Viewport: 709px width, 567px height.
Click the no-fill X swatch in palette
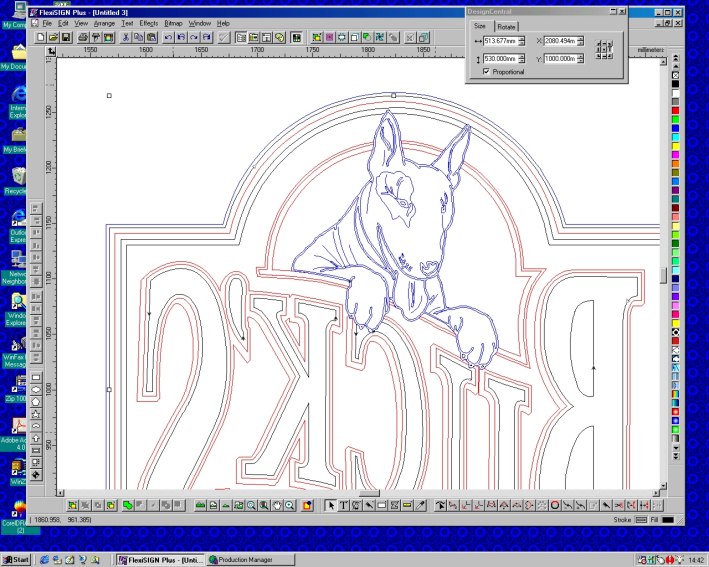click(676, 74)
